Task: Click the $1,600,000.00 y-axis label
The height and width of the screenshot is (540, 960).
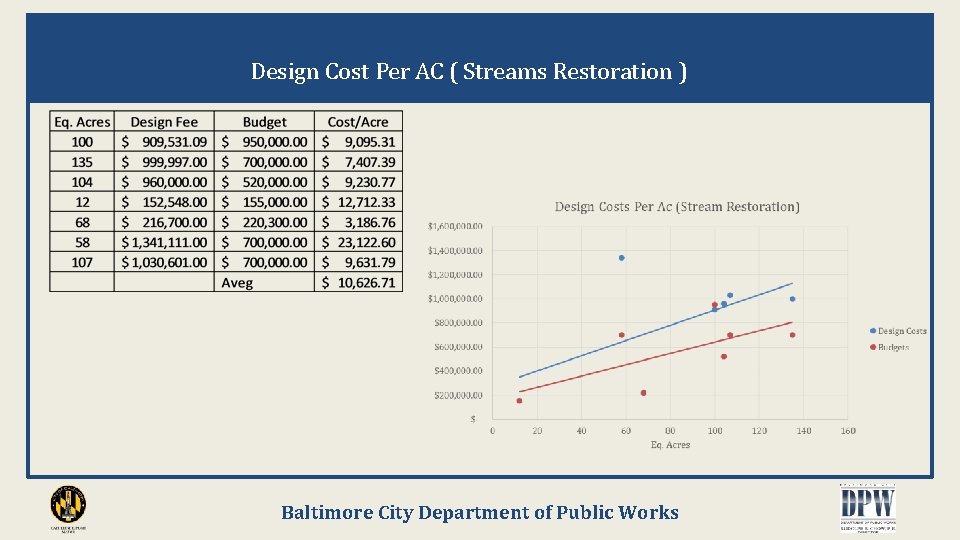Action: [455, 227]
